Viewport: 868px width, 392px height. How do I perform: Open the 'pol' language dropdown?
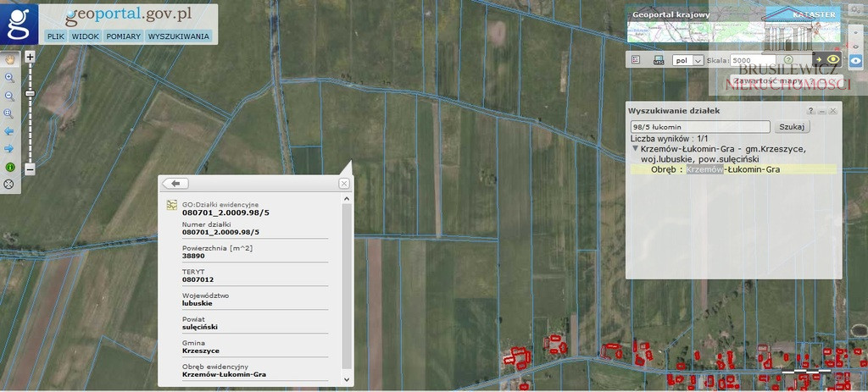click(x=687, y=60)
